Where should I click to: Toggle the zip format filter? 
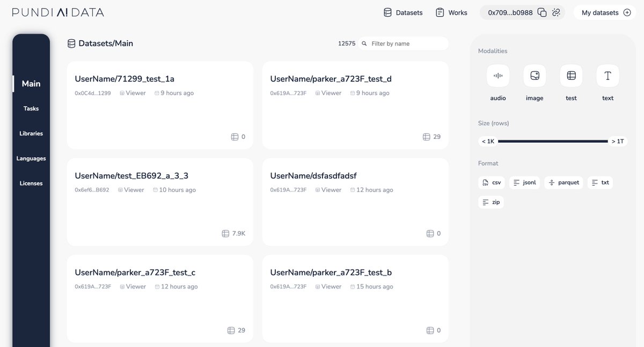pyautogui.click(x=491, y=202)
